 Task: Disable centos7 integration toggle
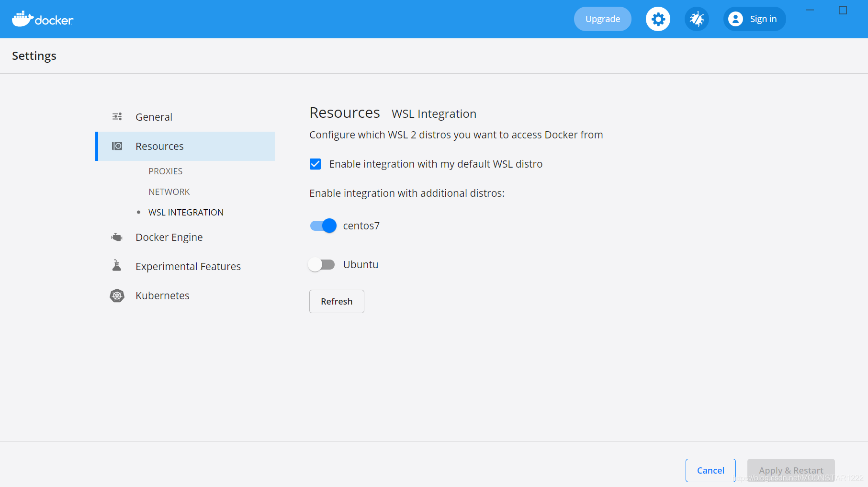click(x=323, y=226)
